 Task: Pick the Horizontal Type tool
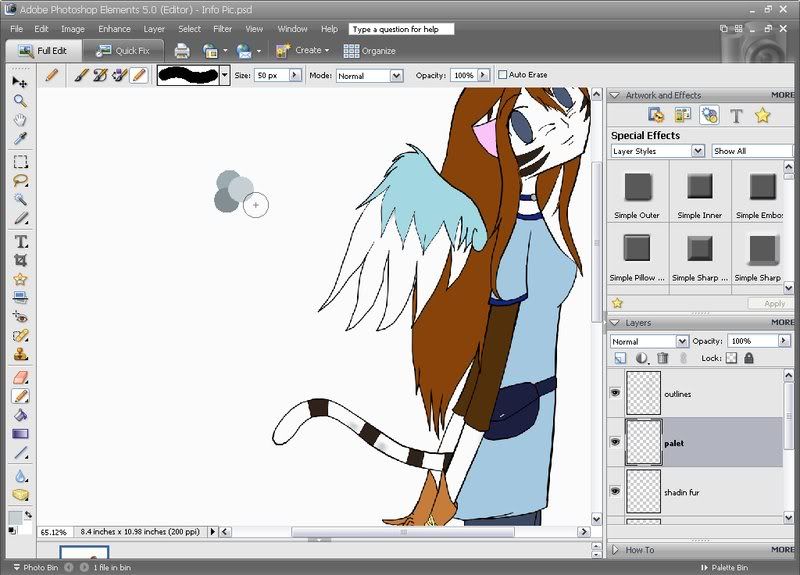pos(21,241)
